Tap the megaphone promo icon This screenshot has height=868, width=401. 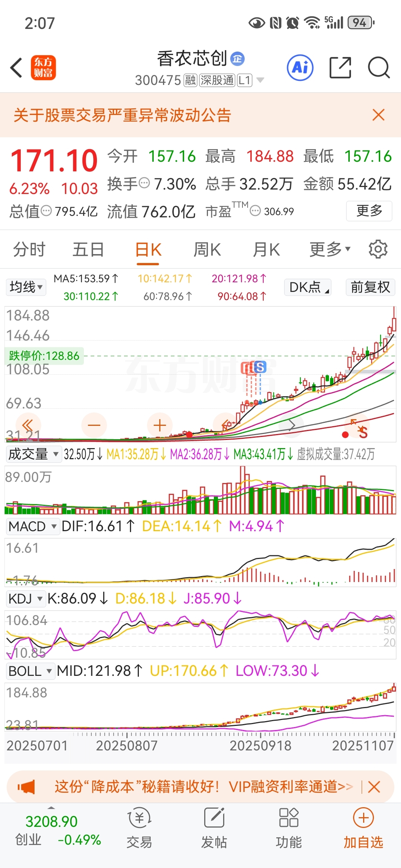pos(26,787)
